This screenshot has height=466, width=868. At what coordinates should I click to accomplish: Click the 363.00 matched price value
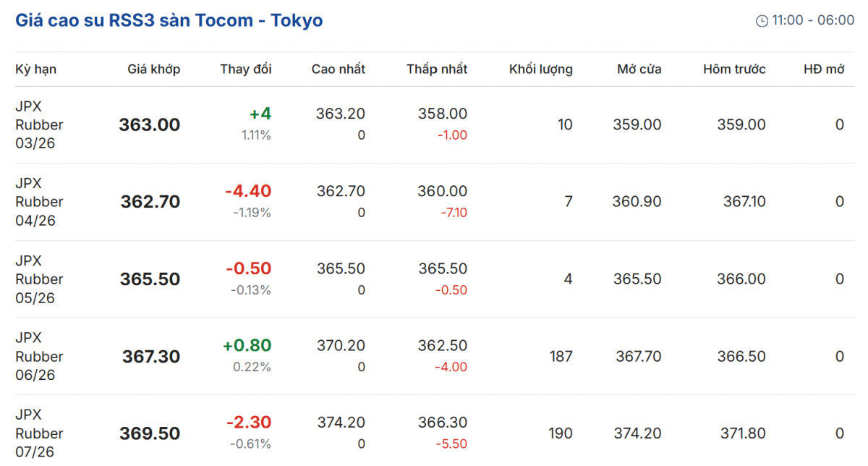pos(150,124)
